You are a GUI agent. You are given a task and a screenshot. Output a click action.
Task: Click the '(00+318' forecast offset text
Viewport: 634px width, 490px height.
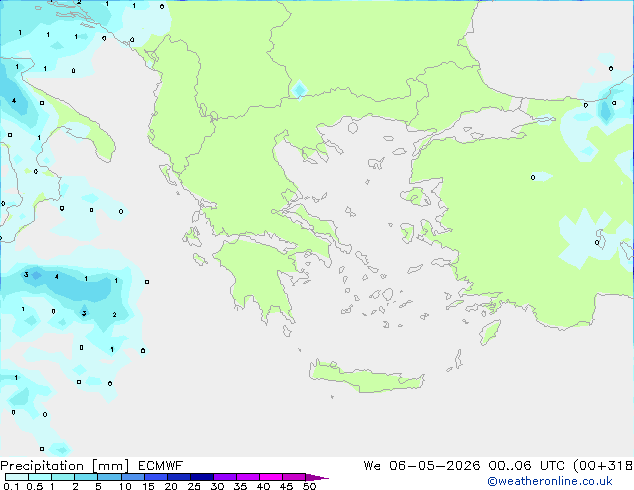[x=603, y=466]
